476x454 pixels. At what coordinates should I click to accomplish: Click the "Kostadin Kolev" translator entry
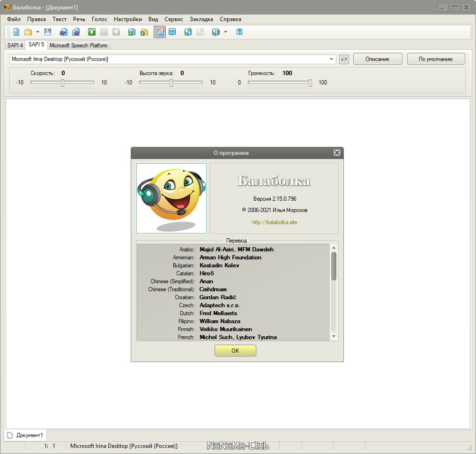(x=219, y=265)
